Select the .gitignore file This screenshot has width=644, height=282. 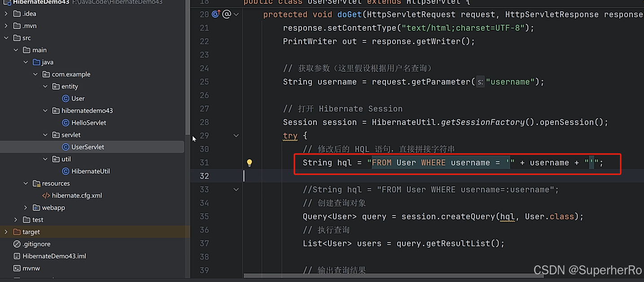(x=36, y=244)
